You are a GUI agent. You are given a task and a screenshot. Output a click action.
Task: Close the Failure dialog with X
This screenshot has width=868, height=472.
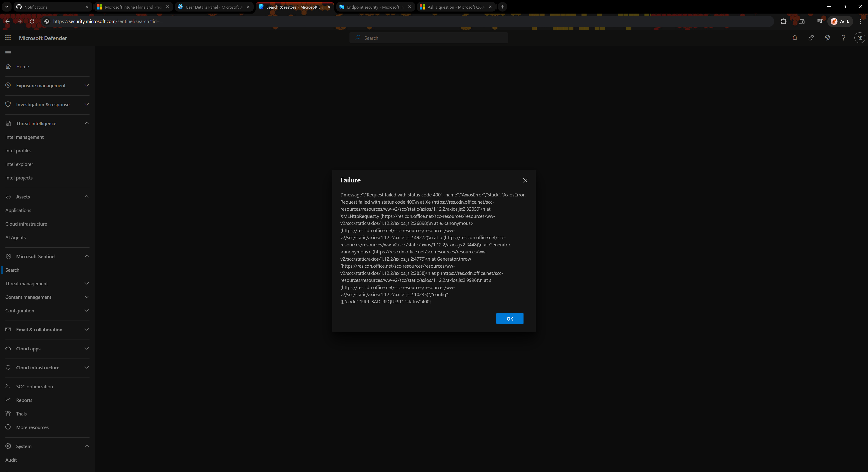click(525, 181)
